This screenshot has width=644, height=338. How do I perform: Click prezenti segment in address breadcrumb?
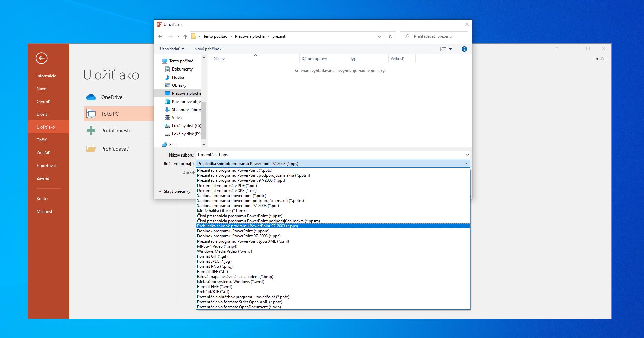(x=279, y=36)
